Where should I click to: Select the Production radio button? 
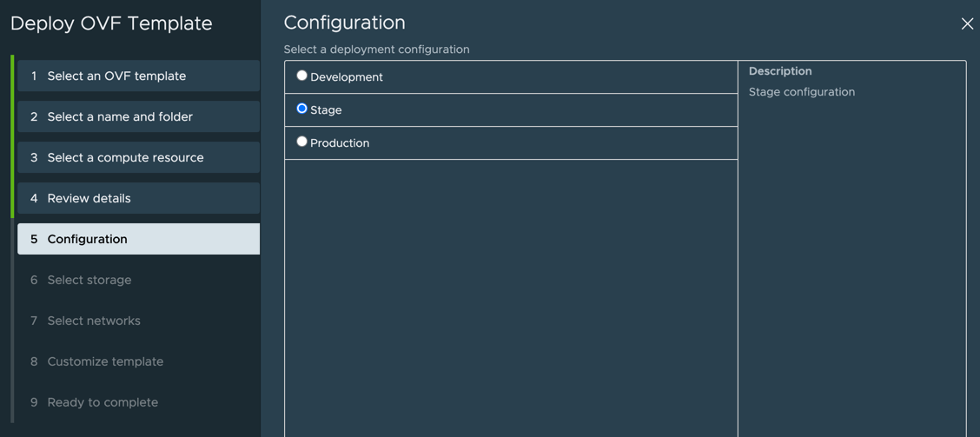click(301, 142)
